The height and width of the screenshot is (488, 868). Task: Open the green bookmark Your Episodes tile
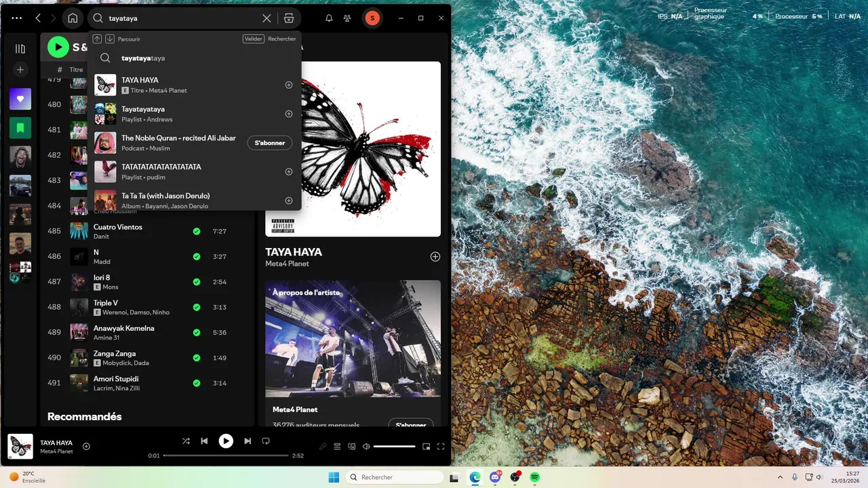[x=20, y=127]
